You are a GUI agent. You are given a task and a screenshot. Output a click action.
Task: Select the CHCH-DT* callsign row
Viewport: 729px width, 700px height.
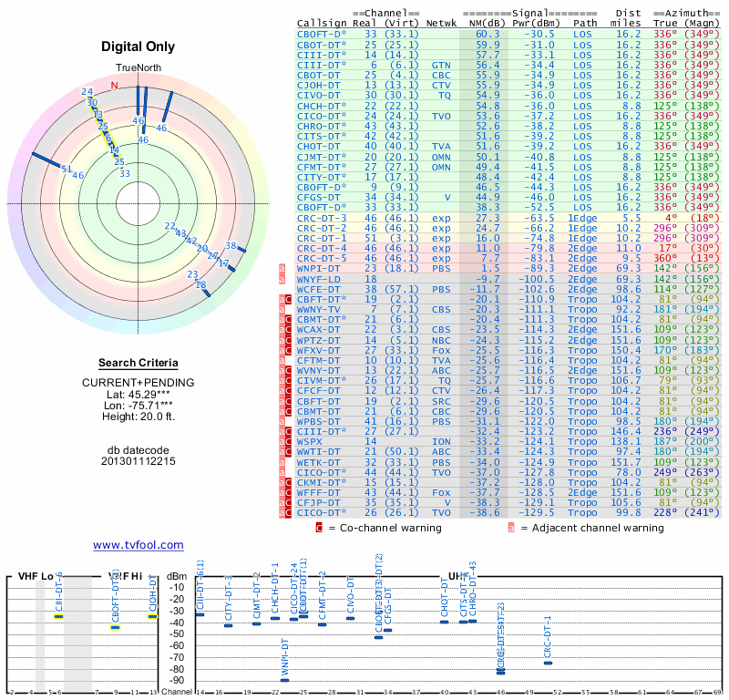pyautogui.click(x=508, y=106)
